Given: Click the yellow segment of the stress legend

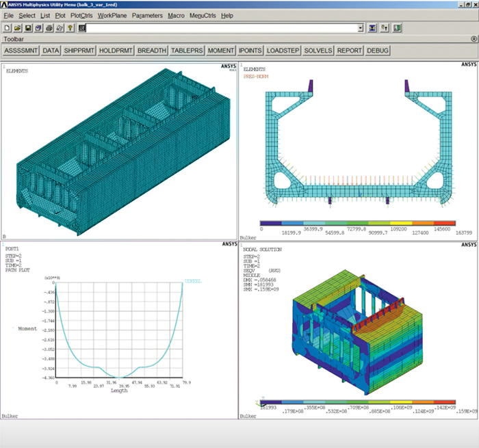Looking at the screenshot, I should (401, 402).
